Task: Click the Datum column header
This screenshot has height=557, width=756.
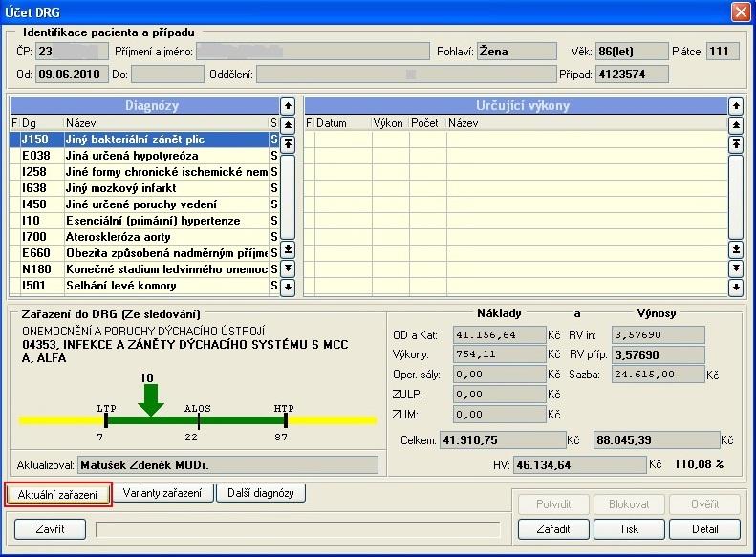Action: click(x=343, y=123)
